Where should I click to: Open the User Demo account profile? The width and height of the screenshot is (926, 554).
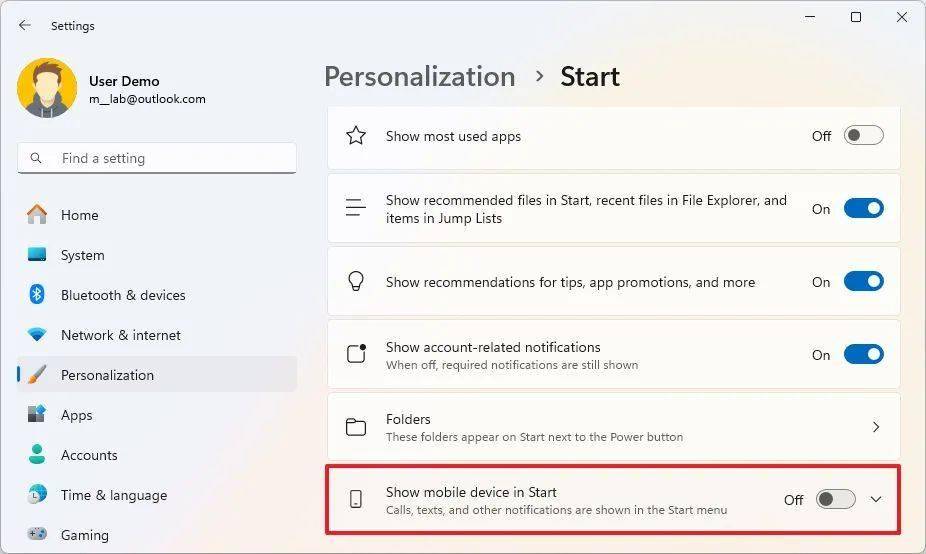click(112, 89)
